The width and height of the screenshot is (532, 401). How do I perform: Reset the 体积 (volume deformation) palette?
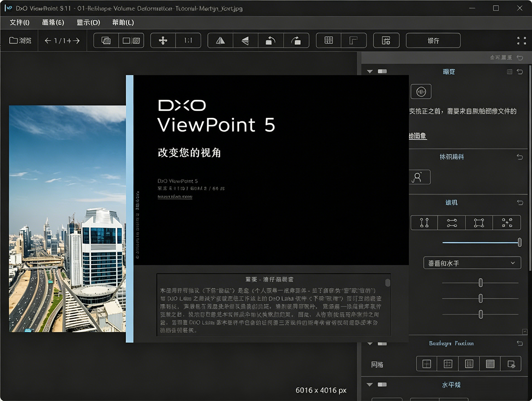tap(520, 157)
